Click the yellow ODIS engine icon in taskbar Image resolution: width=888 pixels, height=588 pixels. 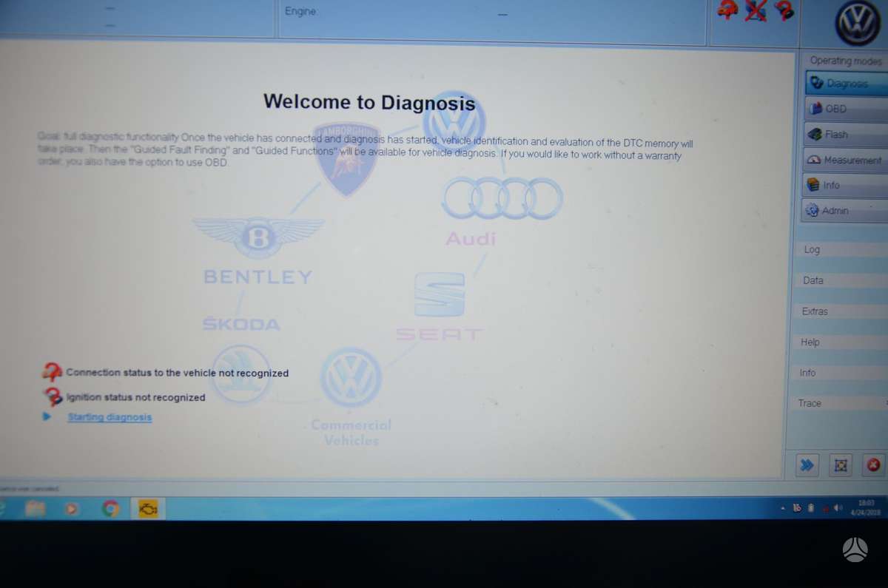pos(149,508)
